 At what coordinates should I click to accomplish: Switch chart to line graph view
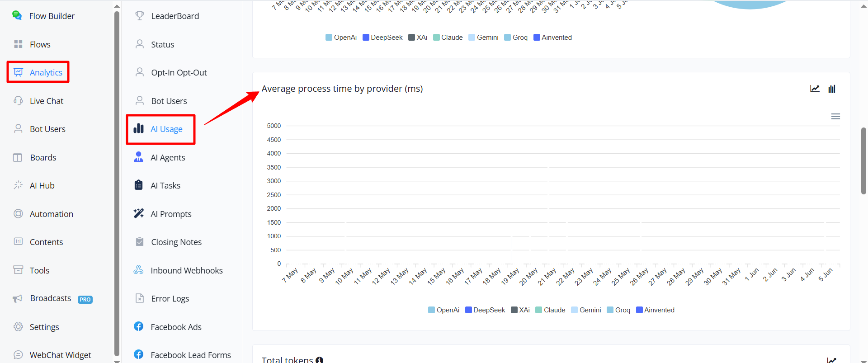(x=815, y=89)
